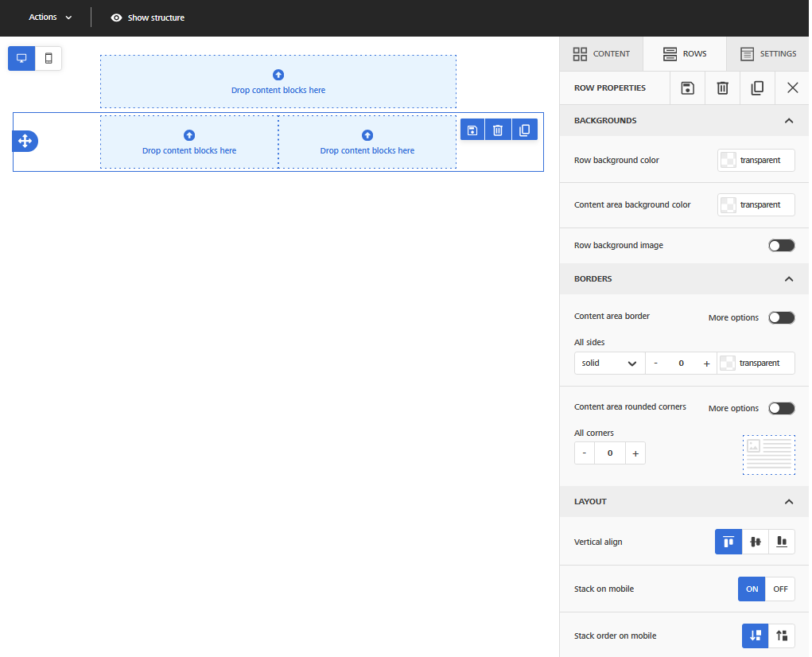Open the border style solid dropdown
Screen dimensions: 812x657
click(609, 363)
